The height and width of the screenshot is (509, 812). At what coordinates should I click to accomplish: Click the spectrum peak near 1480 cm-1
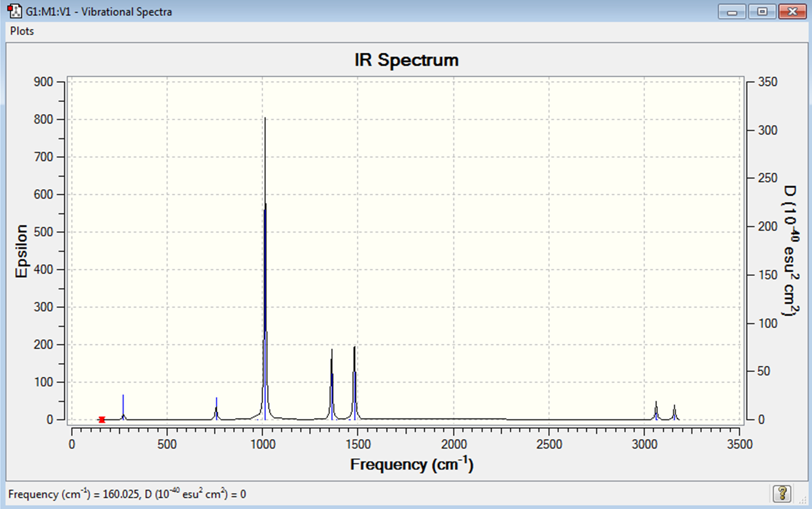click(x=354, y=383)
